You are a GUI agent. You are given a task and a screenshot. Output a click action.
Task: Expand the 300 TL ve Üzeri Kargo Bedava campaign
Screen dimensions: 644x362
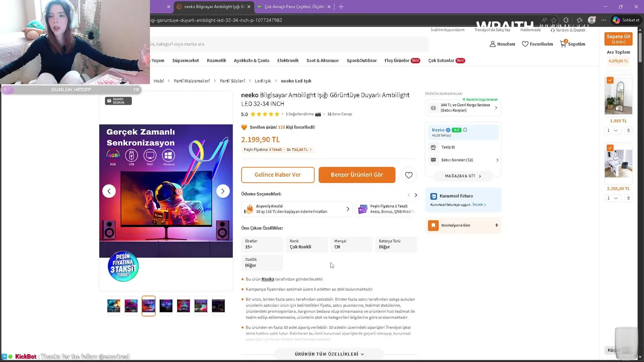click(463, 108)
